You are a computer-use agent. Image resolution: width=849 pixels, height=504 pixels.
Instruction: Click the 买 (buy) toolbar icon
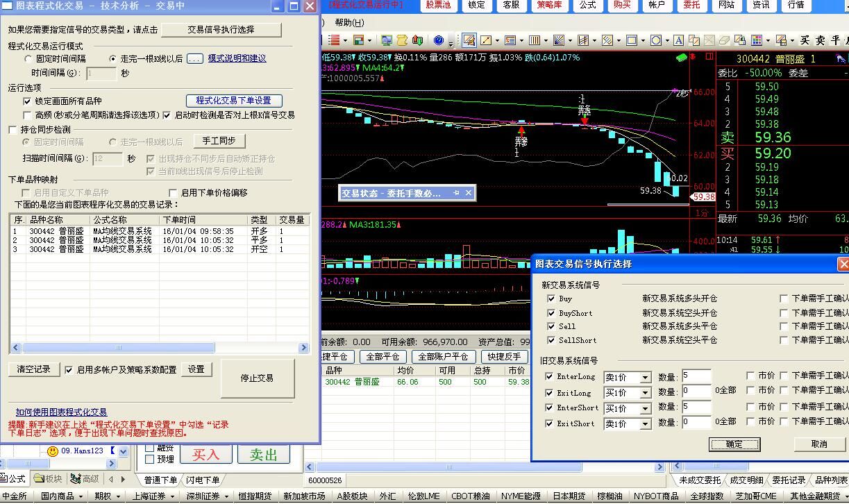click(x=805, y=40)
